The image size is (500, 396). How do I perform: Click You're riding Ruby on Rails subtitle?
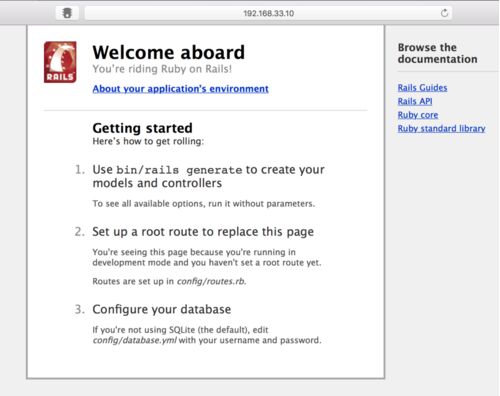point(162,69)
